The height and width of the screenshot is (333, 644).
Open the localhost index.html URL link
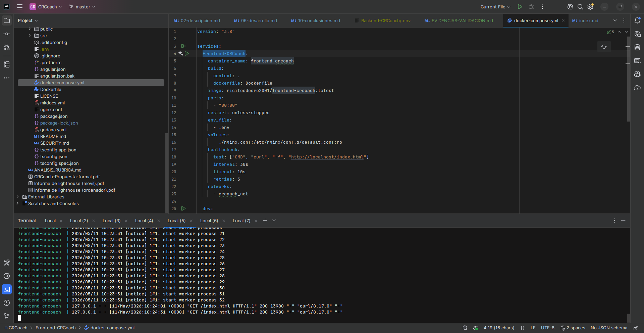327,157
